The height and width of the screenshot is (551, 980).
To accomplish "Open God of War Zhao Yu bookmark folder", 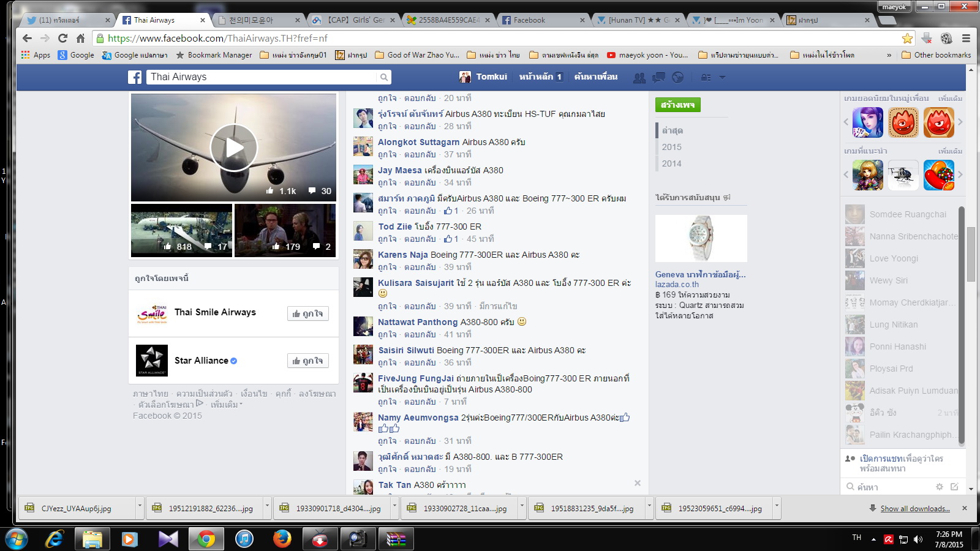I will point(417,55).
